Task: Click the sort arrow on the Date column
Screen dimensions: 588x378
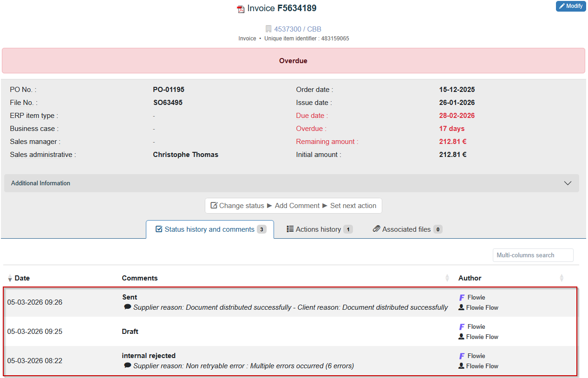Action: click(x=10, y=278)
